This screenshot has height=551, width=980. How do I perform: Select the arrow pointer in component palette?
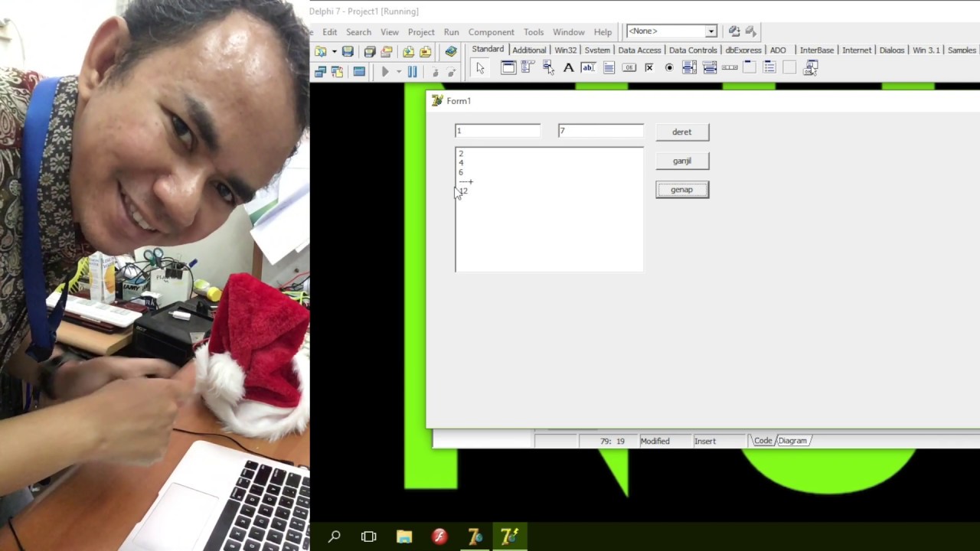pyautogui.click(x=480, y=68)
